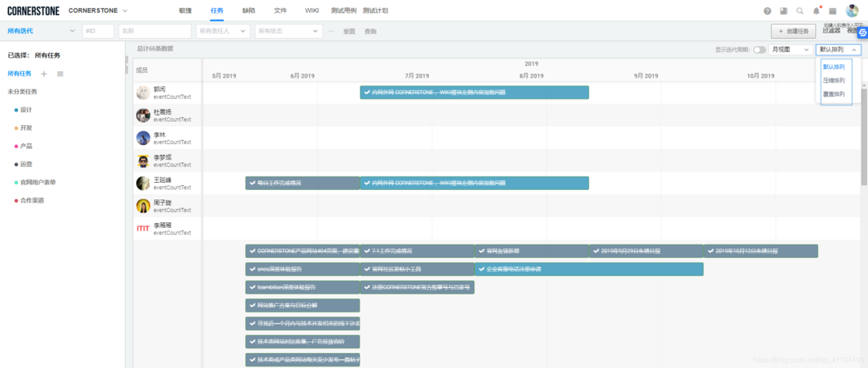Viewport: 868px width, 368px height.
Task: Choose 压缩排列 option
Action: coord(834,81)
